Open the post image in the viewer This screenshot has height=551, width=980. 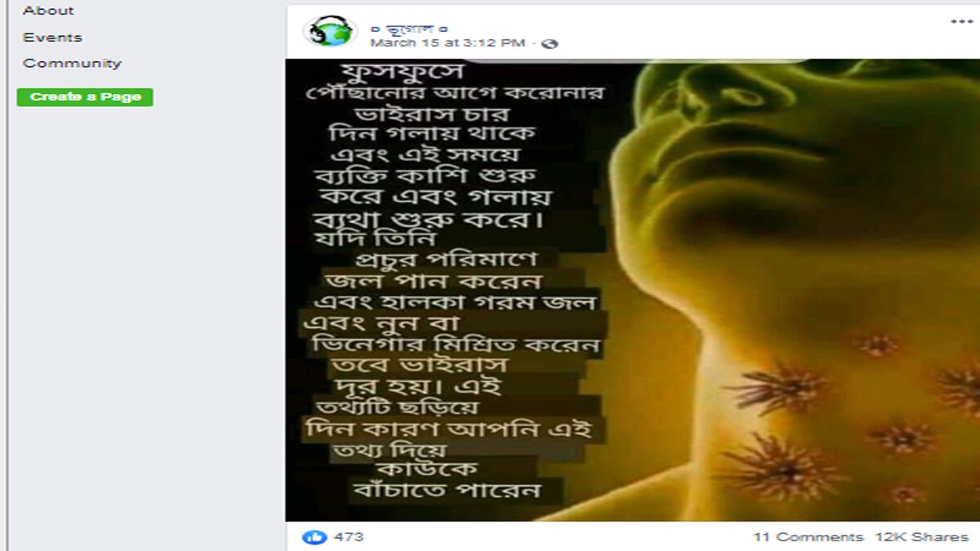pos(632,290)
